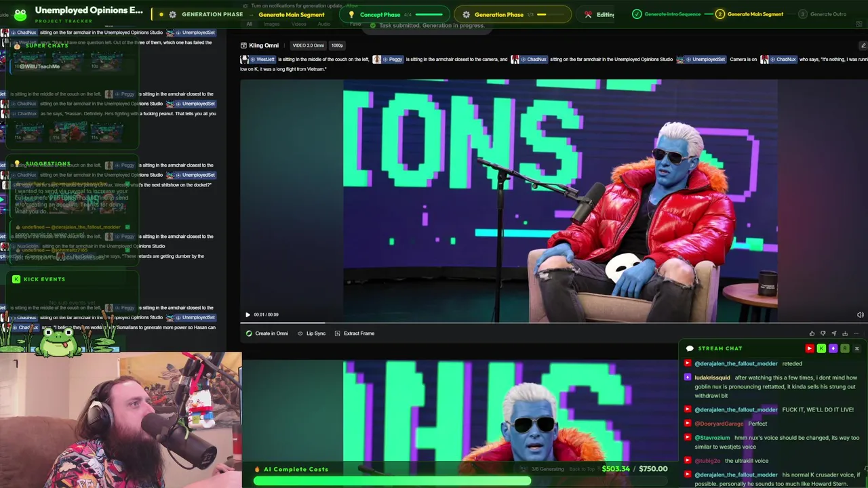The width and height of the screenshot is (868, 488).
Task: Click the Extract Frame button
Action: (354, 333)
